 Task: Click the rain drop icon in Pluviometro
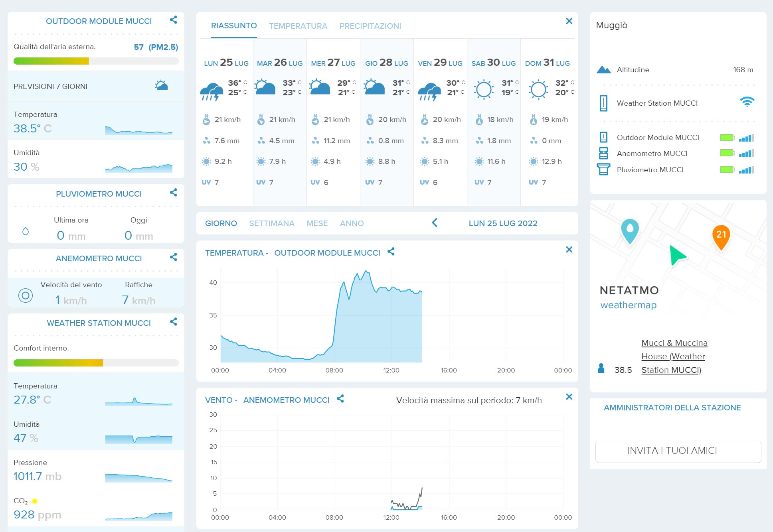point(26,231)
